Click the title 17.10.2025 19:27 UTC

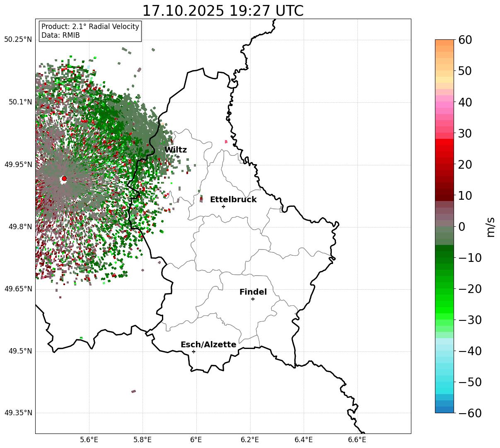[x=223, y=11]
